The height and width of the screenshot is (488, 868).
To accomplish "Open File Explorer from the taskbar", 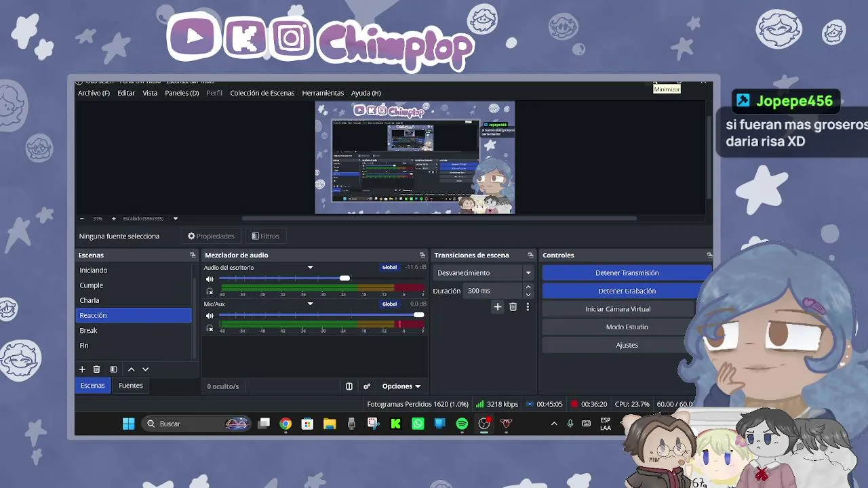I will tap(330, 424).
